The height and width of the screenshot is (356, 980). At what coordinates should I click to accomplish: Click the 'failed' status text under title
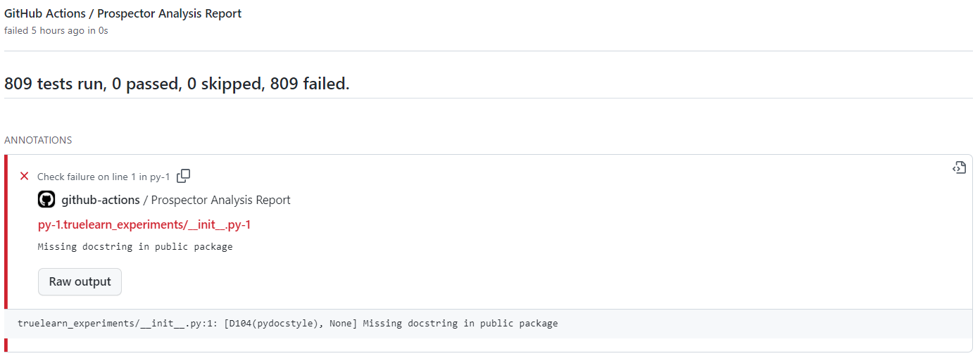click(x=16, y=30)
